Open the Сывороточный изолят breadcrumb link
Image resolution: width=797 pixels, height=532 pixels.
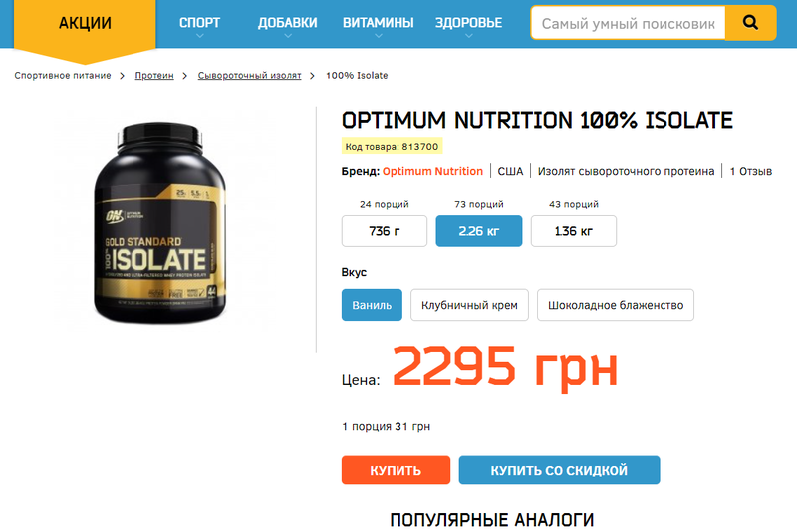coord(249,75)
